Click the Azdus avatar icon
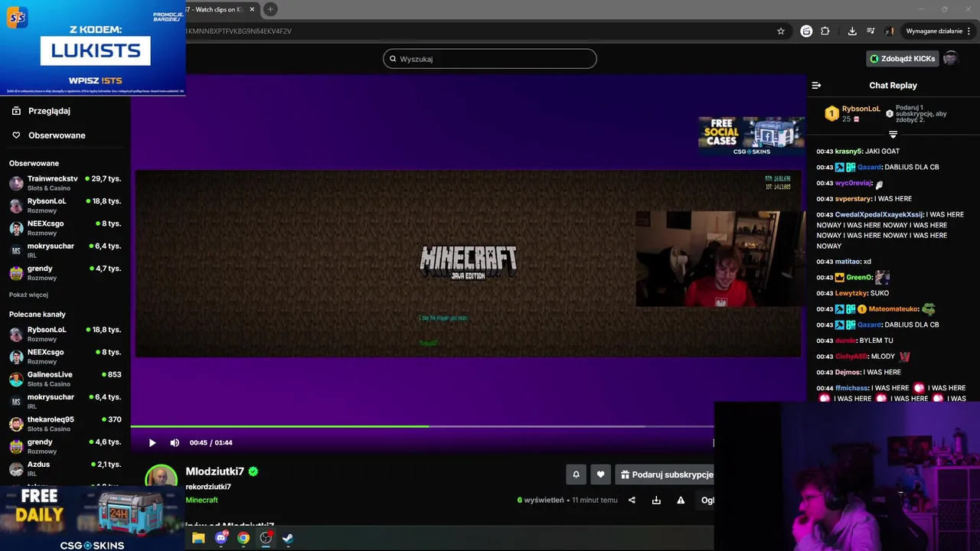The image size is (980, 551). (16, 469)
